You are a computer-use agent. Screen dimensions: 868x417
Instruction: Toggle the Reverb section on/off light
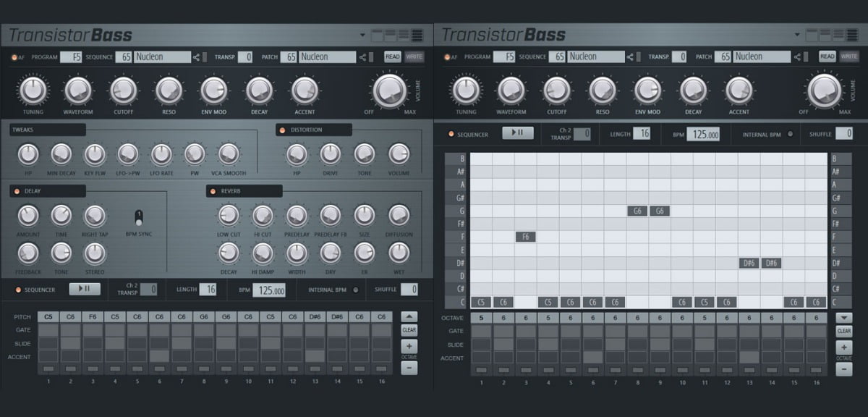[213, 191]
